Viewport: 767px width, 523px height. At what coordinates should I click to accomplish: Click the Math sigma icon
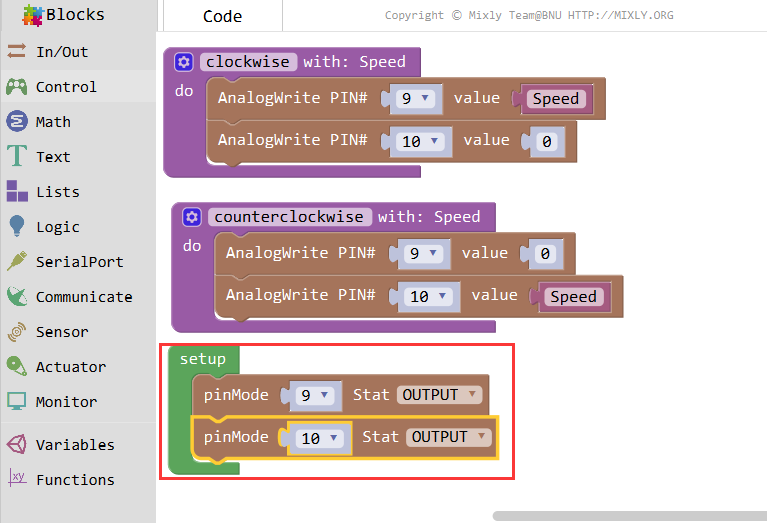click(17, 121)
